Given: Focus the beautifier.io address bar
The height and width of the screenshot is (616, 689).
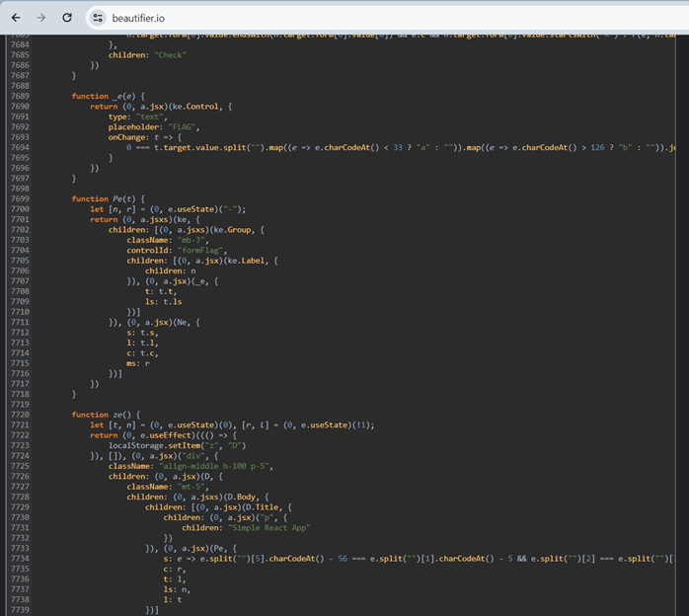Looking at the screenshot, I should click(387, 18).
